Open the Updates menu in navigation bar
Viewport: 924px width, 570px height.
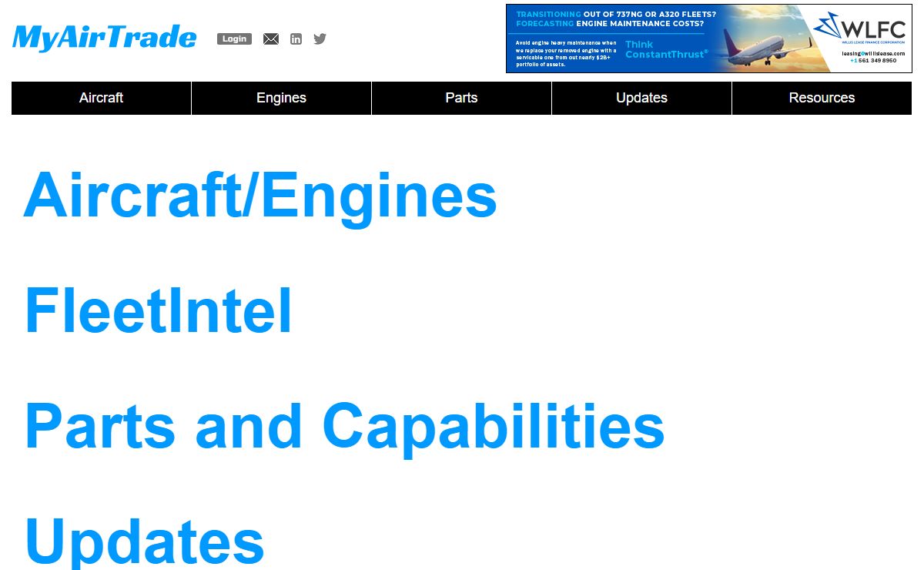(641, 98)
